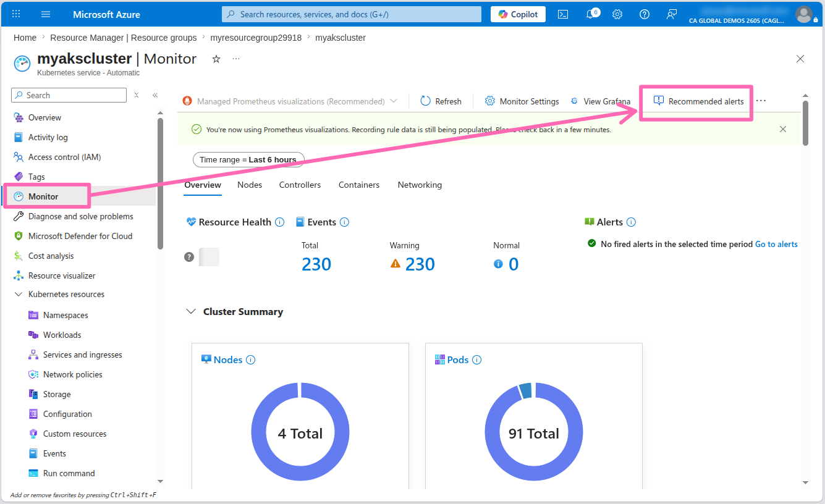Click the Events info icon
825x504 pixels.
[344, 222]
